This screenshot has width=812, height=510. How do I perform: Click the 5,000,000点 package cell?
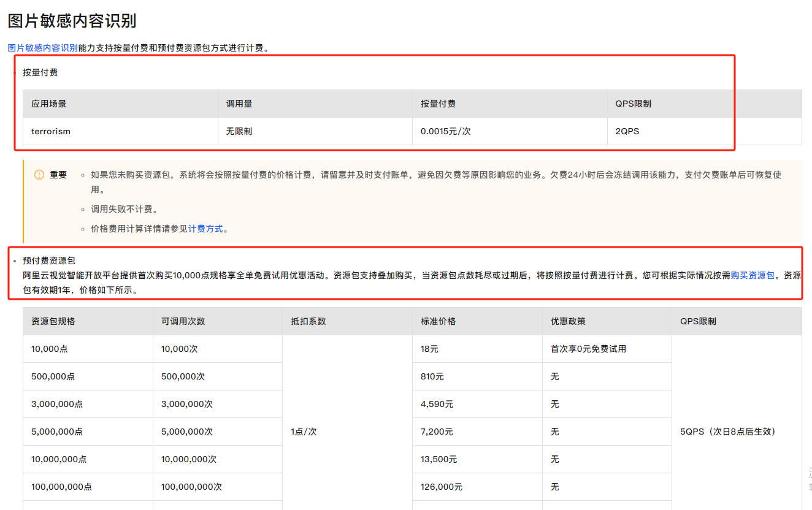88,432
